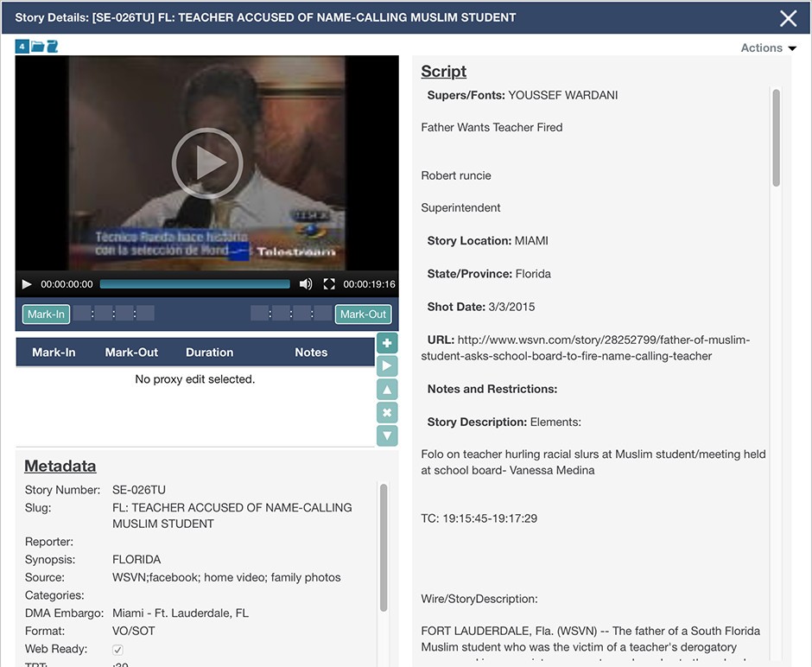The width and height of the screenshot is (812, 667).
Task: Toggle the Web Ready checkbox
Action: 117,650
